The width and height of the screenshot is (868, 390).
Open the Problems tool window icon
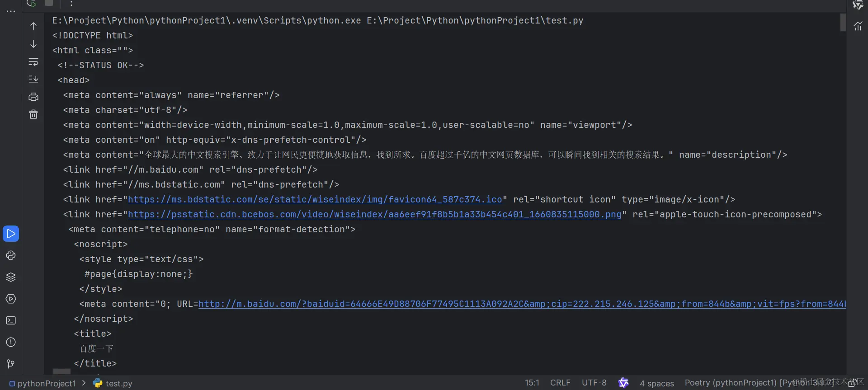(11, 342)
